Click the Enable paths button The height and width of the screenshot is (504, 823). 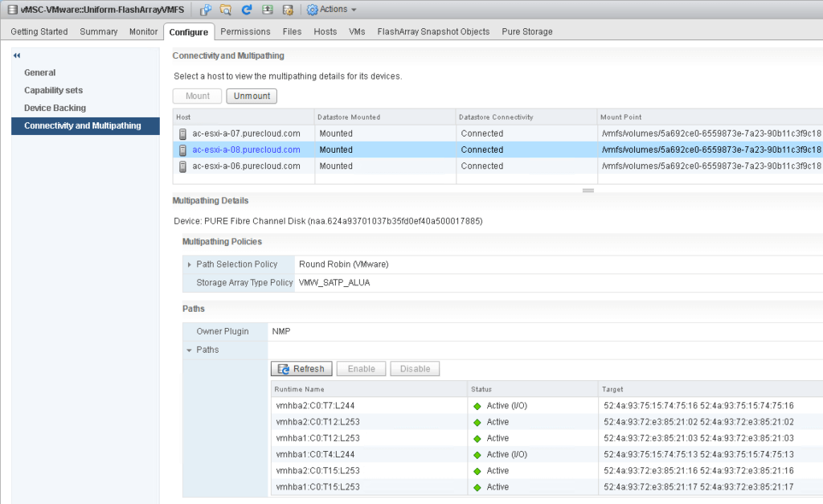tap(361, 369)
